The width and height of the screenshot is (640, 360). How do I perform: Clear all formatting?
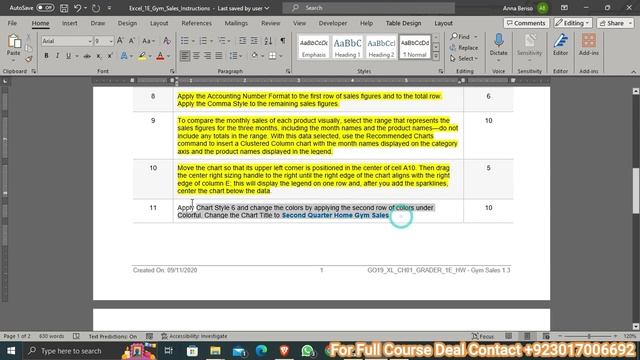[x=167, y=41]
